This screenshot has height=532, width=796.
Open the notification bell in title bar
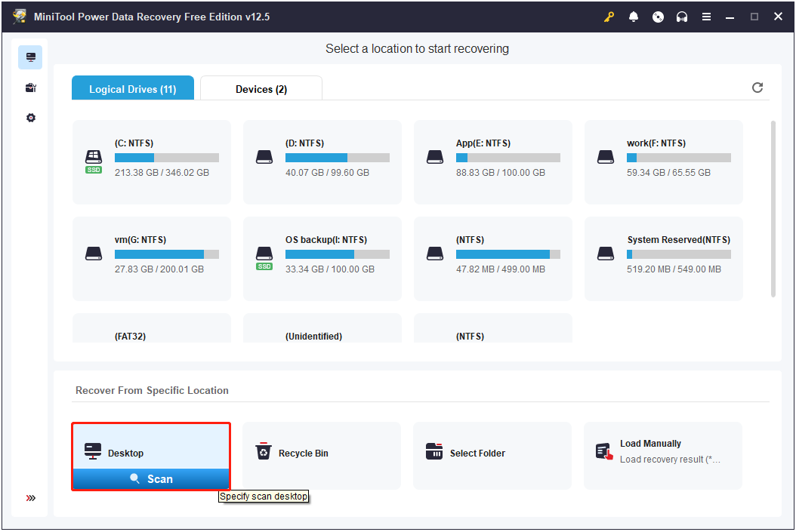tap(634, 17)
